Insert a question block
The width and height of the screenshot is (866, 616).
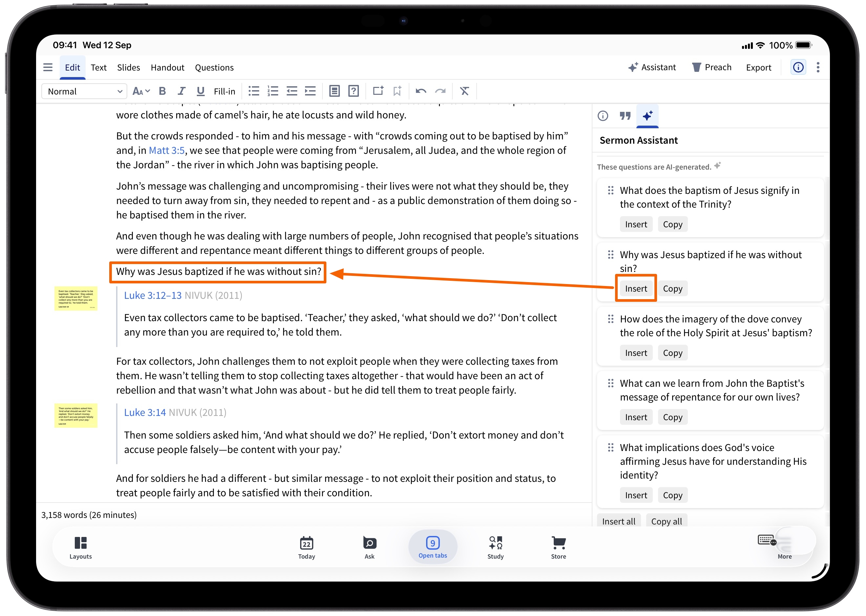coord(354,91)
